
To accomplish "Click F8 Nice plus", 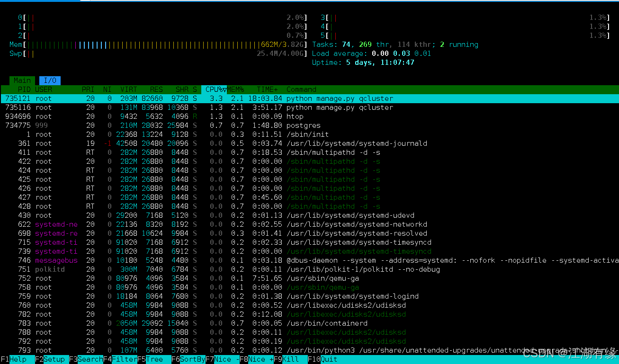I will [257, 359].
